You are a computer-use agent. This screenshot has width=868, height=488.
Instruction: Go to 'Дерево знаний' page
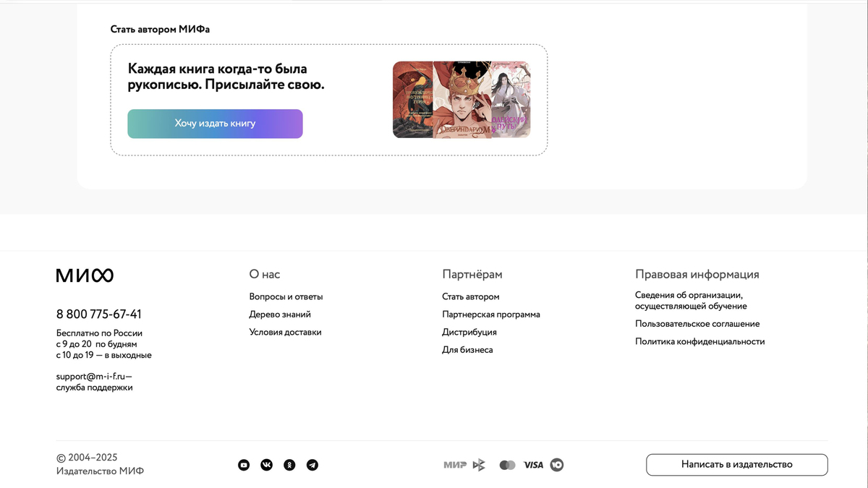(280, 314)
